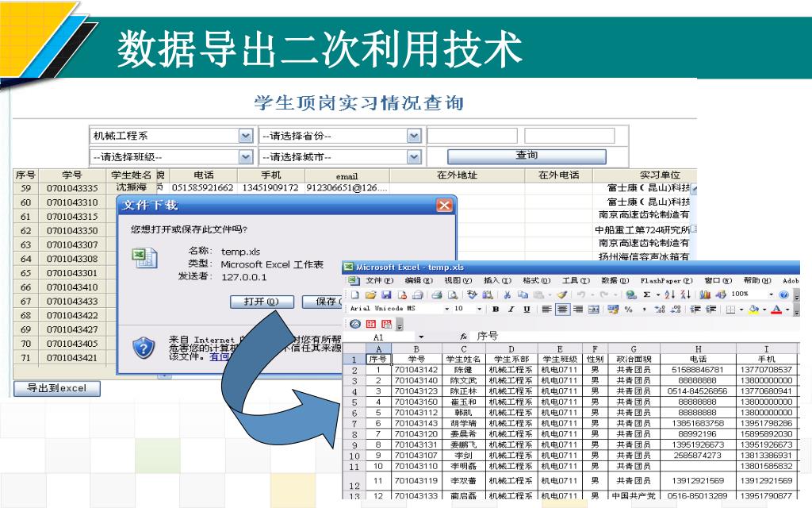This screenshot has height=508, width=812.
Task: Click the New workbook icon in Excel
Action: tap(354, 295)
